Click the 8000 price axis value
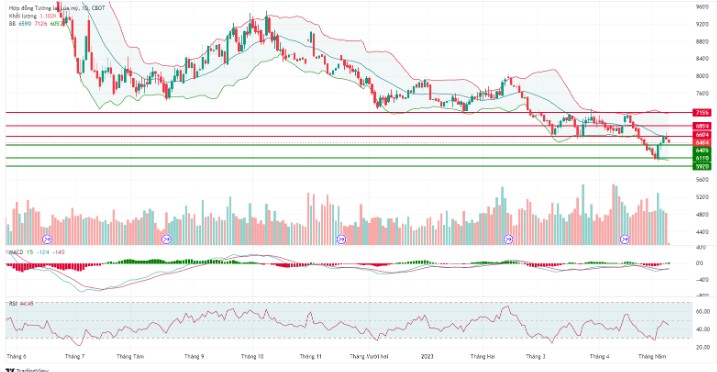717x372 pixels. click(702, 76)
